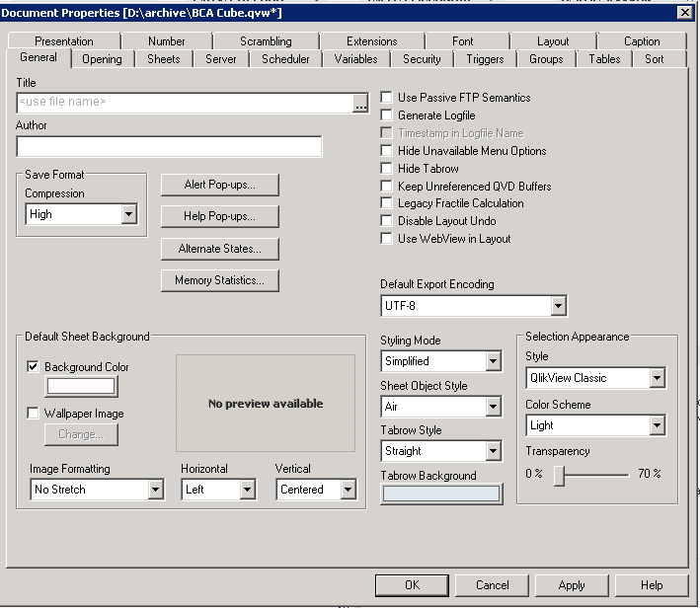The width and height of the screenshot is (700, 608).
Task: Enable Use Passive FTP Semantics checkbox
Action: [387, 98]
